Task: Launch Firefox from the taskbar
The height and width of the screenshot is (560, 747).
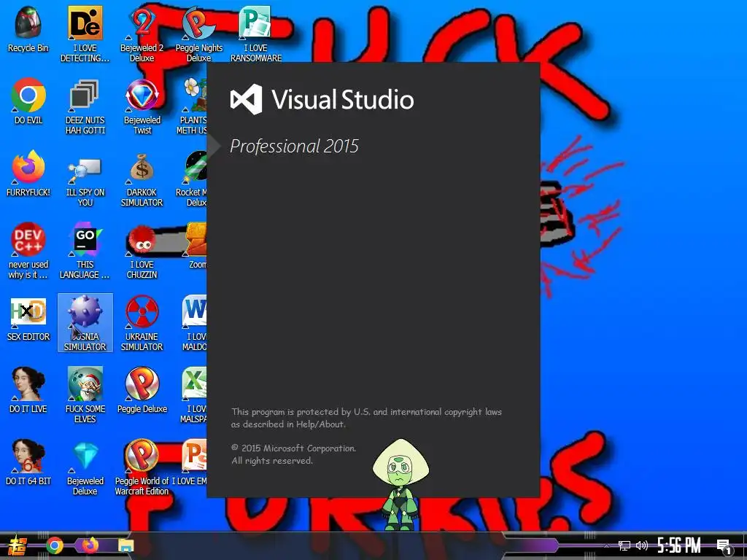Action: 90,545
